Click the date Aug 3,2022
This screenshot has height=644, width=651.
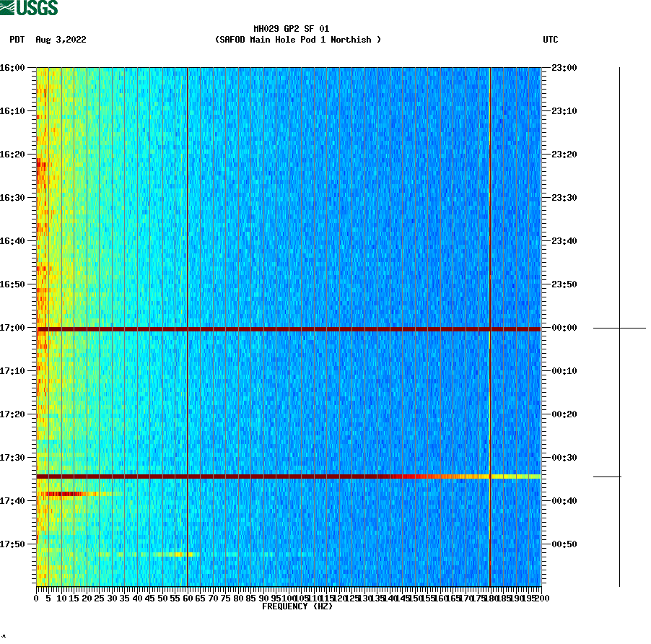coord(61,40)
